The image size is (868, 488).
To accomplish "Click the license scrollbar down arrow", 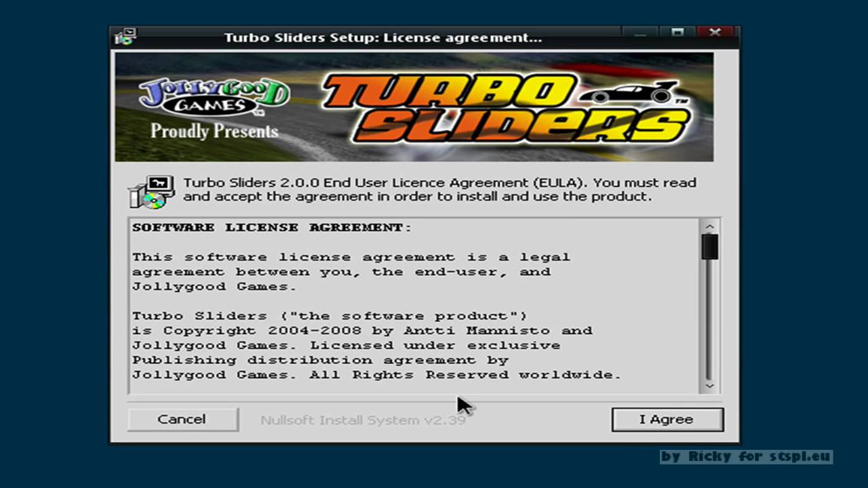I will [x=710, y=386].
